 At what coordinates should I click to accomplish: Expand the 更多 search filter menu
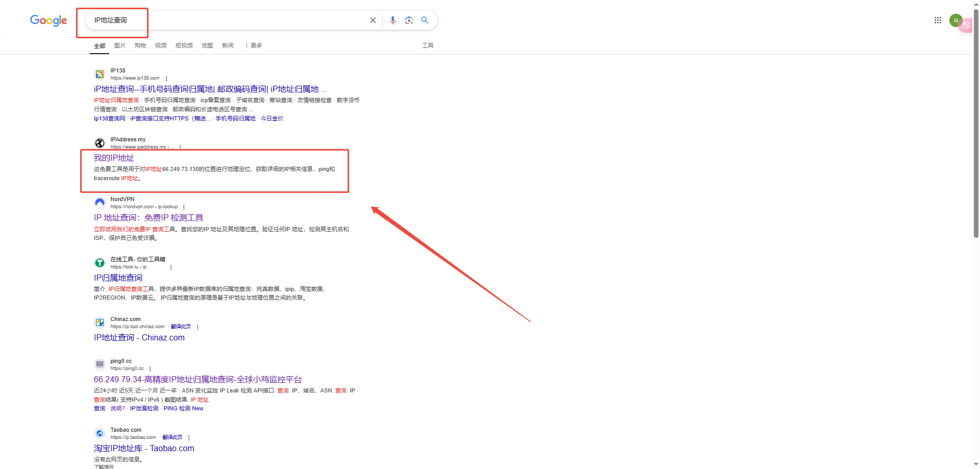click(x=254, y=45)
